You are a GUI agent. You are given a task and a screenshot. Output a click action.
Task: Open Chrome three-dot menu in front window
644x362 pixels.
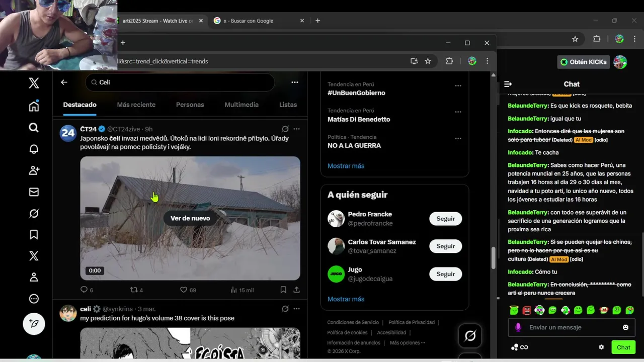tap(487, 61)
